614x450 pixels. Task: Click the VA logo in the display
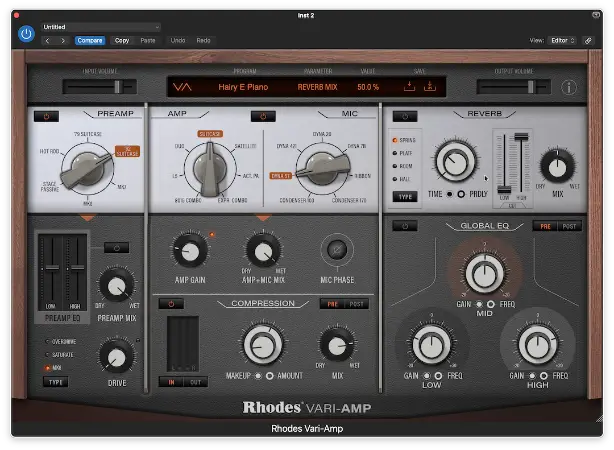(x=184, y=87)
